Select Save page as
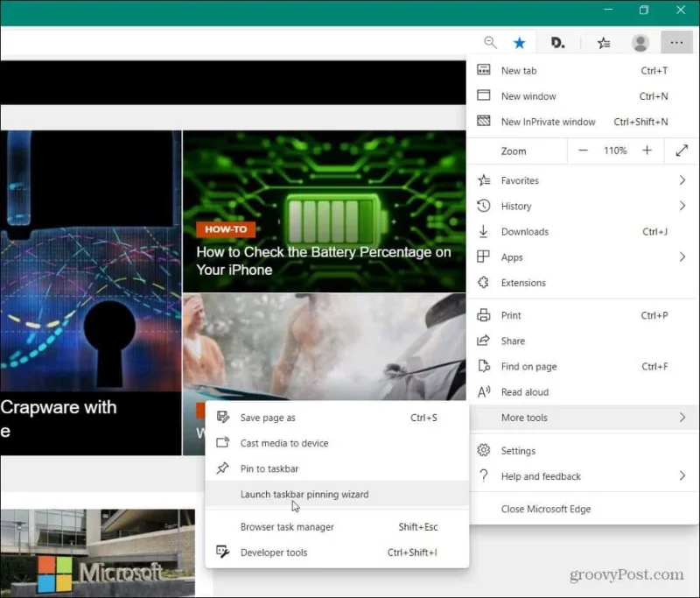Viewport: 700px width, 598px height. click(x=337, y=418)
